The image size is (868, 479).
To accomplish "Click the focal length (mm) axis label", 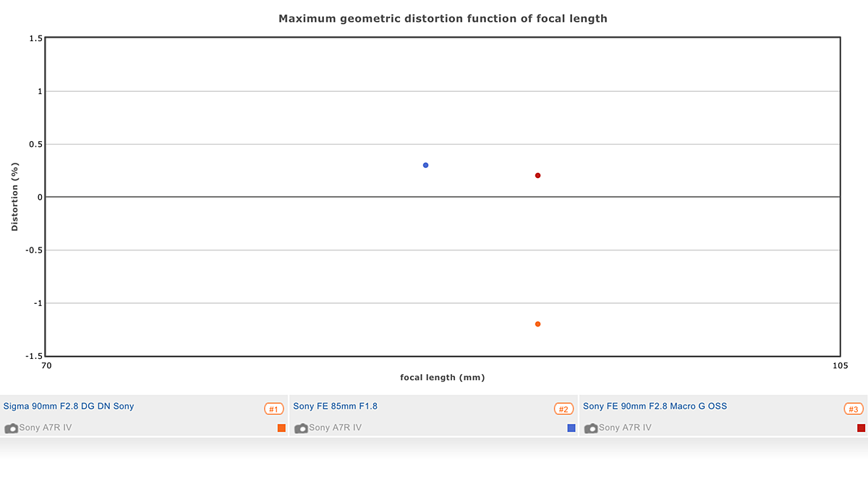I will [x=442, y=377].
